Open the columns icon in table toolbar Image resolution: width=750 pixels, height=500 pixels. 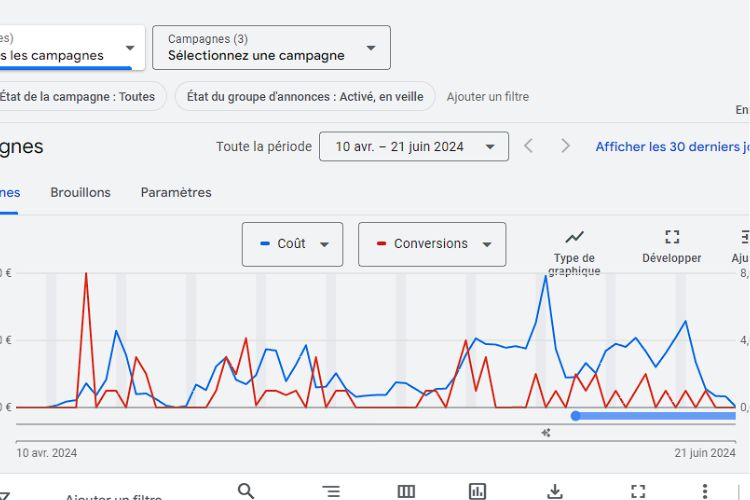coord(406,491)
